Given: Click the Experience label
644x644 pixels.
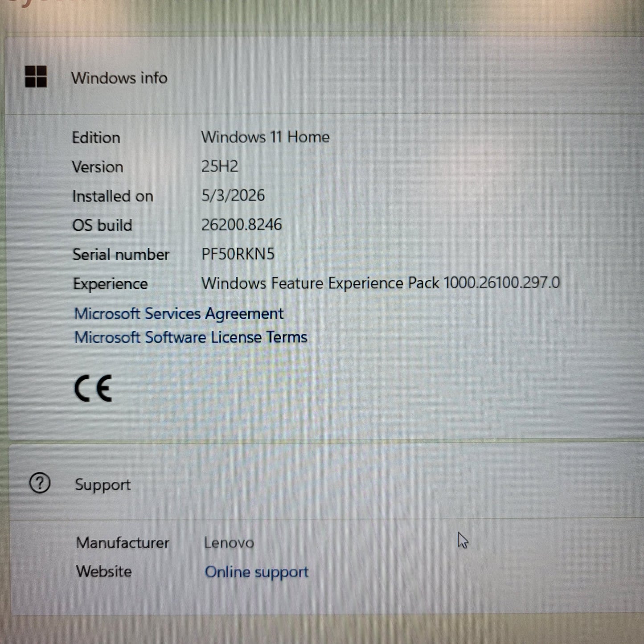Looking at the screenshot, I should [110, 284].
